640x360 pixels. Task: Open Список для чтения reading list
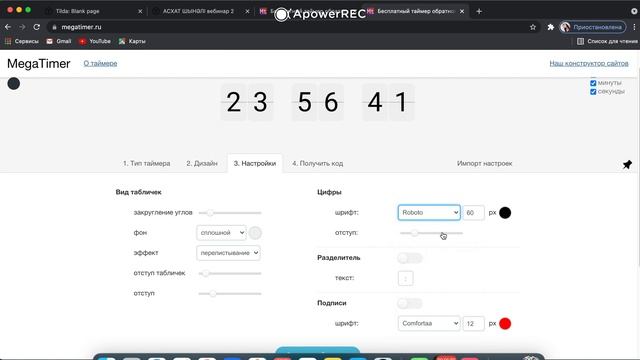pyautogui.click(x=607, y=41)
